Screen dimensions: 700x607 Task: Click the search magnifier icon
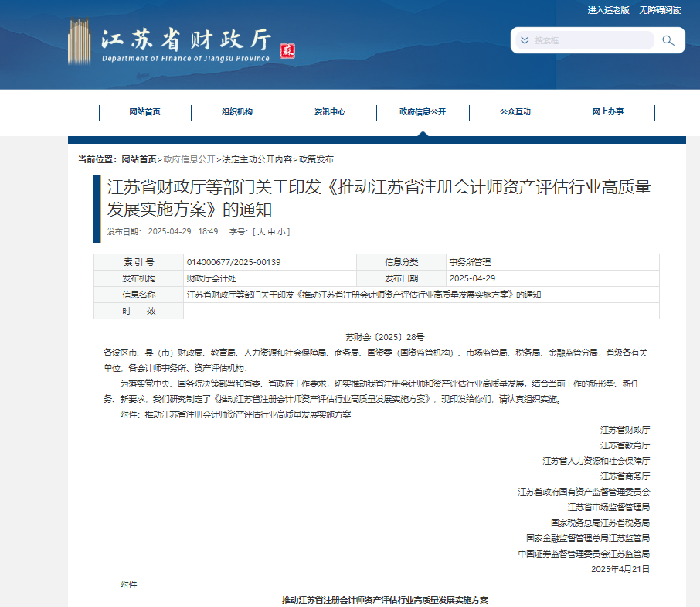click(x=668, y=41)
